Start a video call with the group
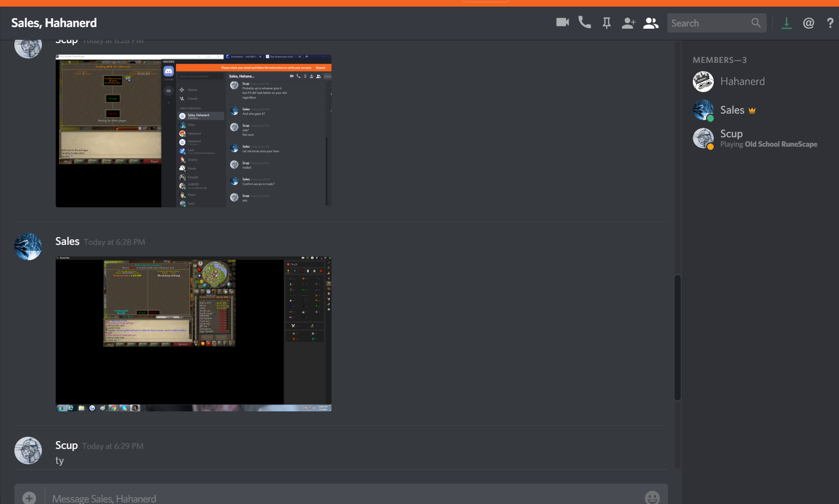This screenshot has height=504, width=839. pos(563,23)
